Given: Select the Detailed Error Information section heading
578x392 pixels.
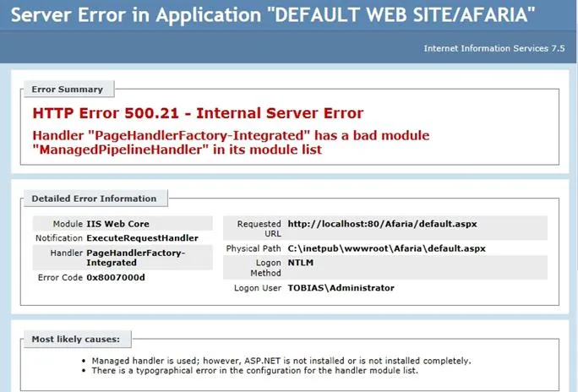Looking at the screenshot, I should (x=94, y=199).
